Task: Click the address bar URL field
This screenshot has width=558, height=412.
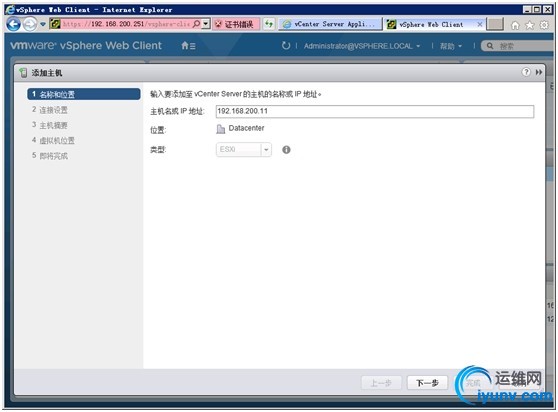Action: [126, 24]
